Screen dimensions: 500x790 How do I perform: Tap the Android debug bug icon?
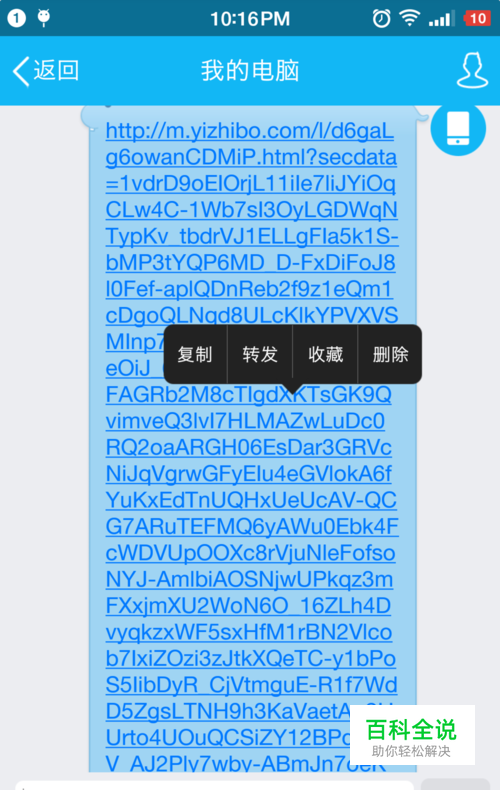(44, 18)
